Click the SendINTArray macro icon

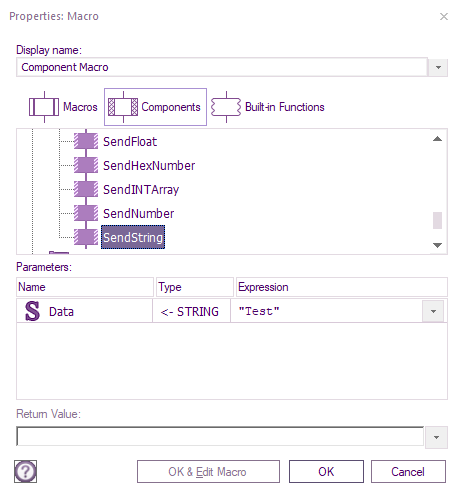click(86, 189)
